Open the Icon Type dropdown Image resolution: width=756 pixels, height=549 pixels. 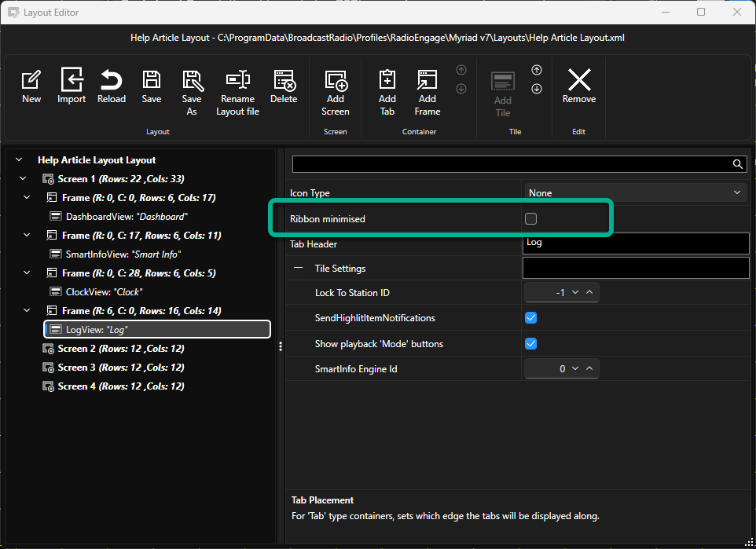[x=636, y=192]
